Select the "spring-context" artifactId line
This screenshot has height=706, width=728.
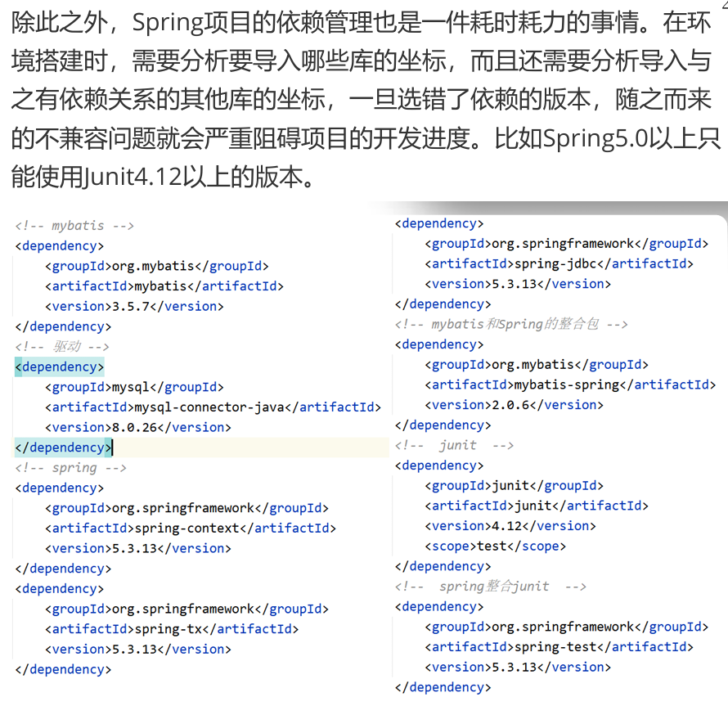[x=191, y=528]
